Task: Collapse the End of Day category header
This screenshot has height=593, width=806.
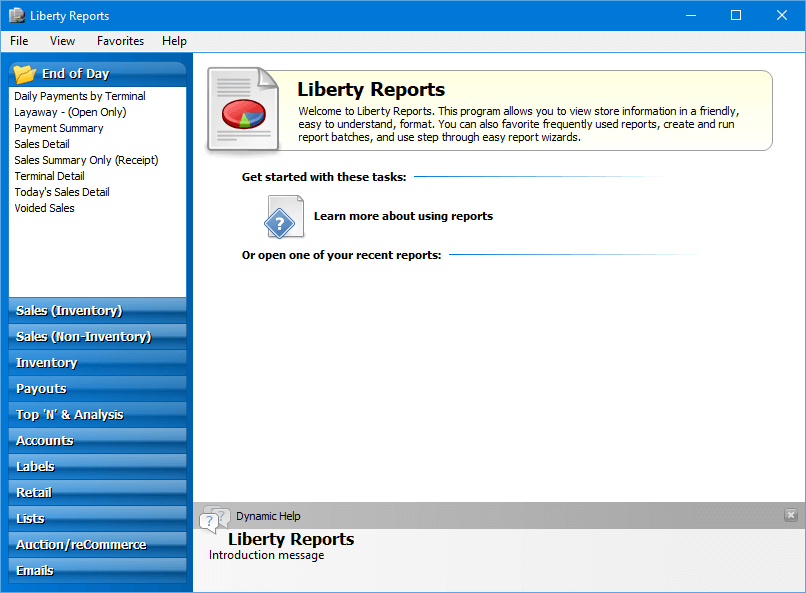Action: pyautogui.click(x=97, y=74)
